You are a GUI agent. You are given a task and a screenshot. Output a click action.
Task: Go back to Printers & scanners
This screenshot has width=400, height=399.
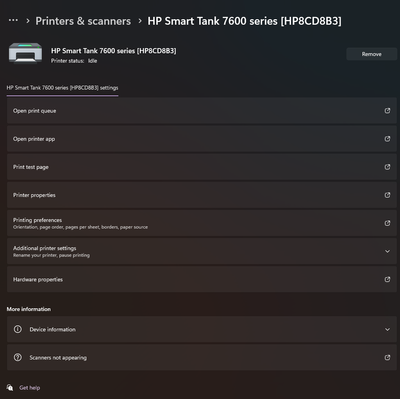click(x=83, y=21)
